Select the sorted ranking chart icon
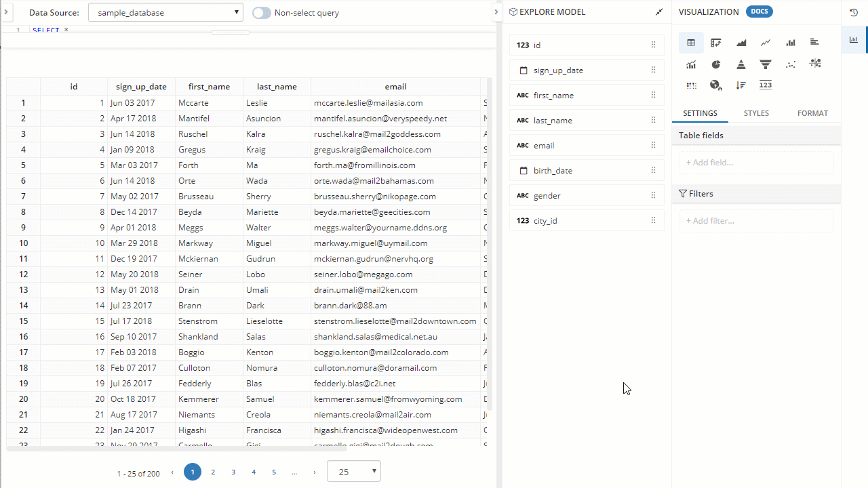This screenshot has height=488, width=868. tap(741, 85)
